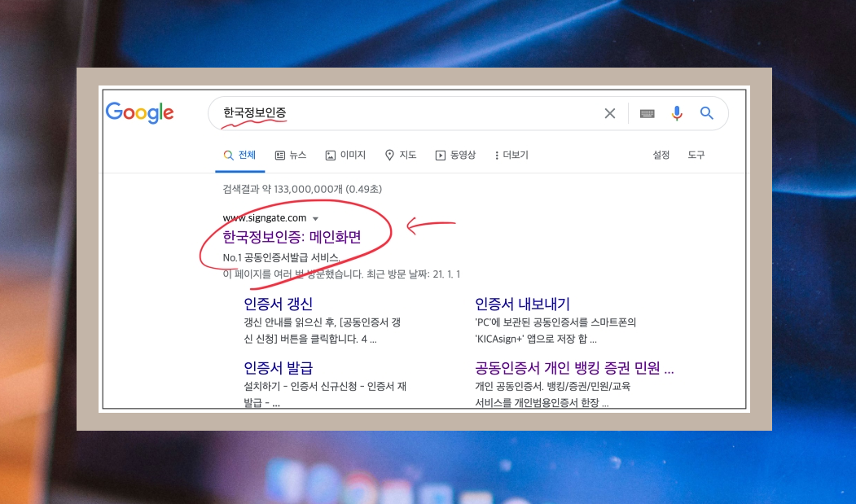
Task: Open the on-screen keyboard icon
Action: point(647,113)
